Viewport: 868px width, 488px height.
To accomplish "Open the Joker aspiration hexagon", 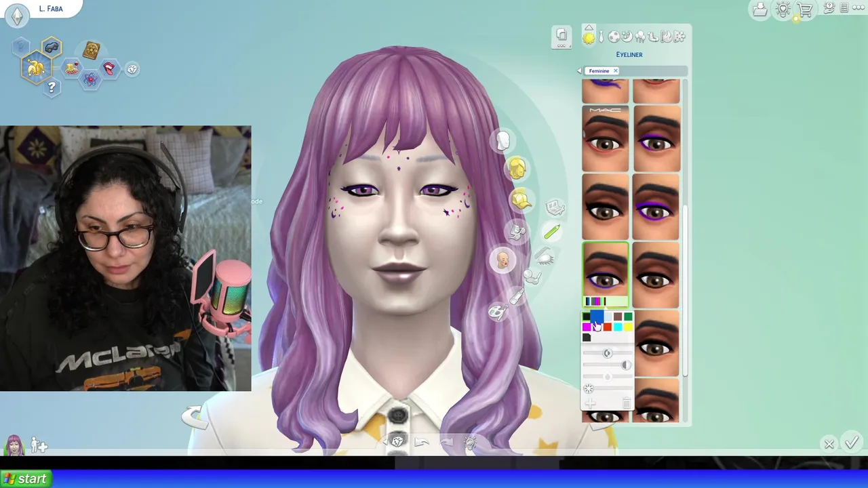I will (x=35, y=68).
